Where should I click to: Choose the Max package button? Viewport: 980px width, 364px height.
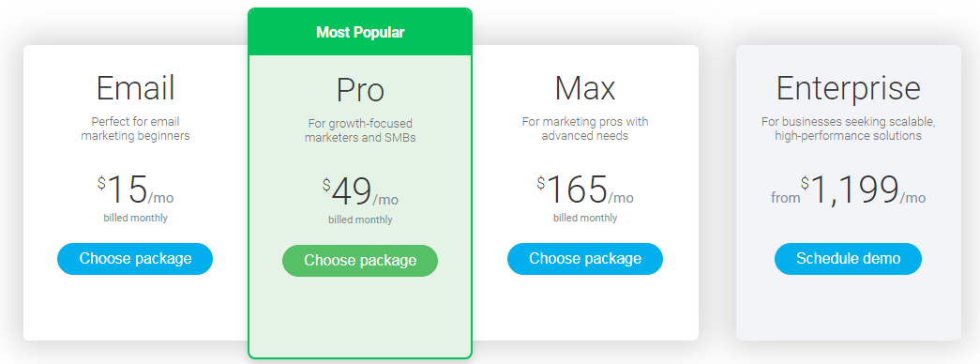click(x=585, y=259)
